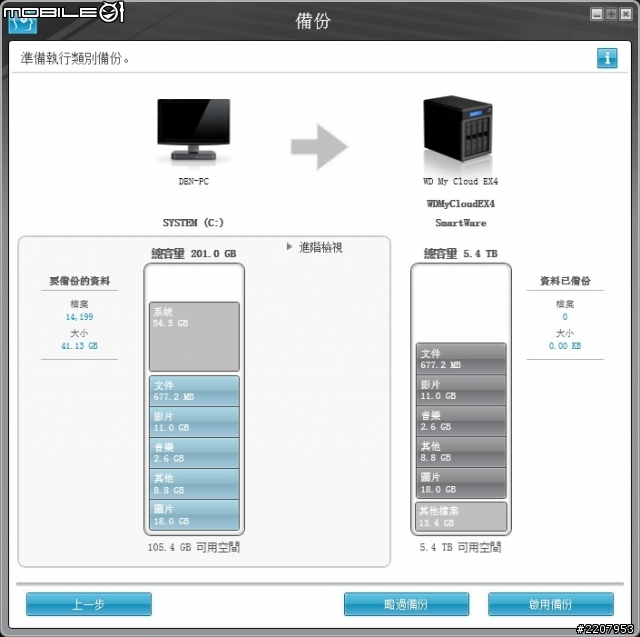Click the 41.13 GB size value
The image size is (640, 637).
(x=79, y=346)
